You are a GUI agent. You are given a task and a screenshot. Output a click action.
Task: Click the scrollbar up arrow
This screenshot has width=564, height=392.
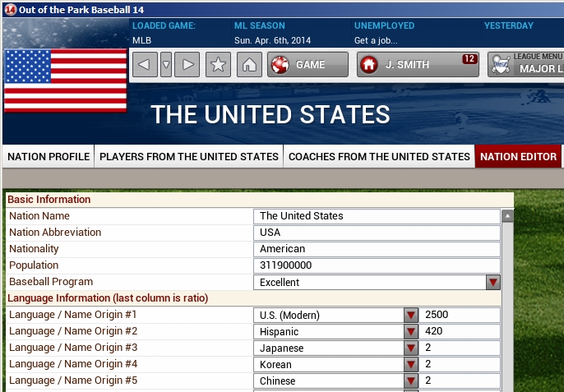pos(507,216)
